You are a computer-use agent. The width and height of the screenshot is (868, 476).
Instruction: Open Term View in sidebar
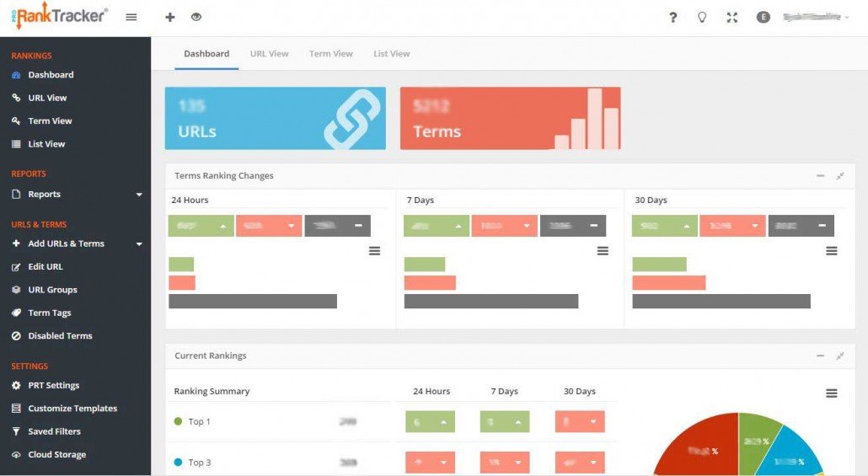50,120
